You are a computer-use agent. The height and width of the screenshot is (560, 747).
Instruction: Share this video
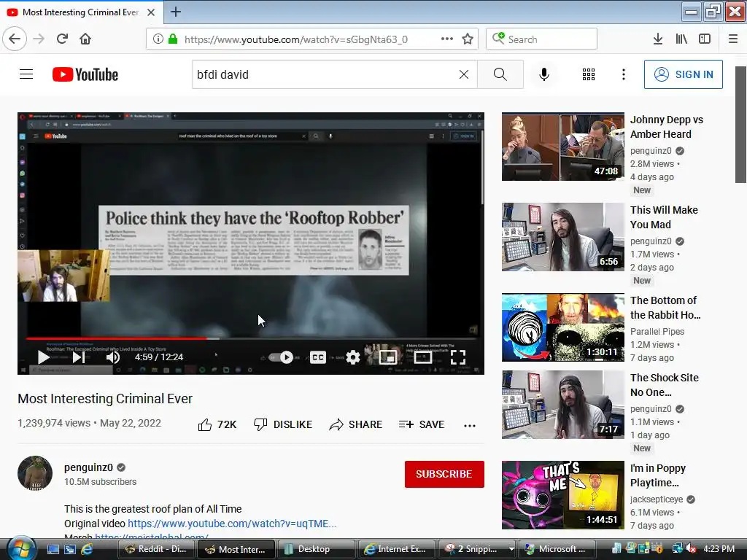[x=356, y=424]
